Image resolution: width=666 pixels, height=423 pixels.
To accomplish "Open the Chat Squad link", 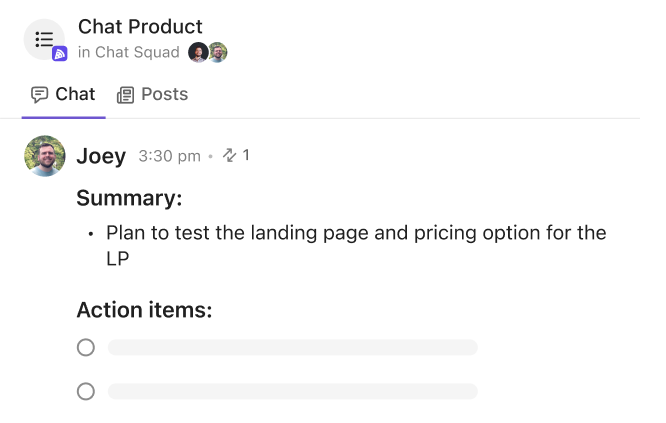I will pyautogui.click(x=137, y=52).
